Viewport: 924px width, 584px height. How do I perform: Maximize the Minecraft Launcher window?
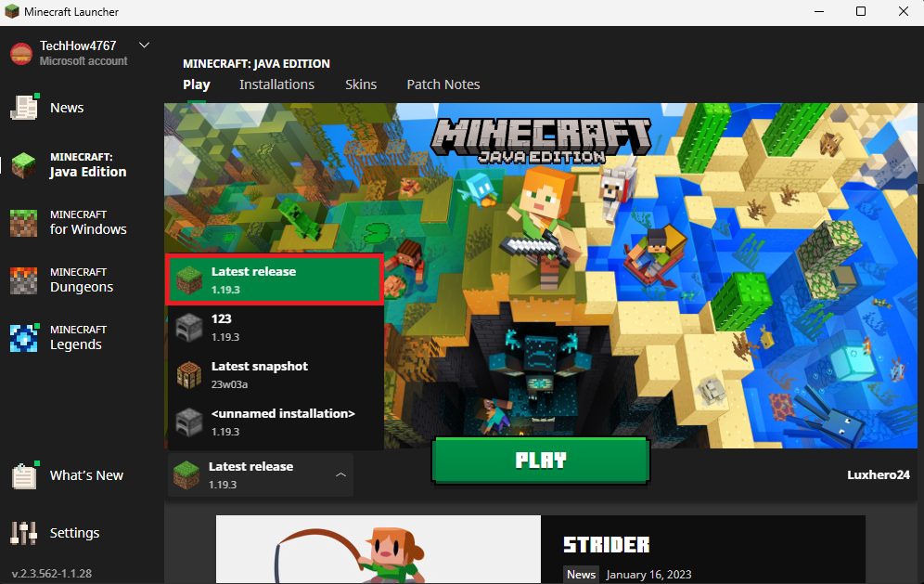861,12
